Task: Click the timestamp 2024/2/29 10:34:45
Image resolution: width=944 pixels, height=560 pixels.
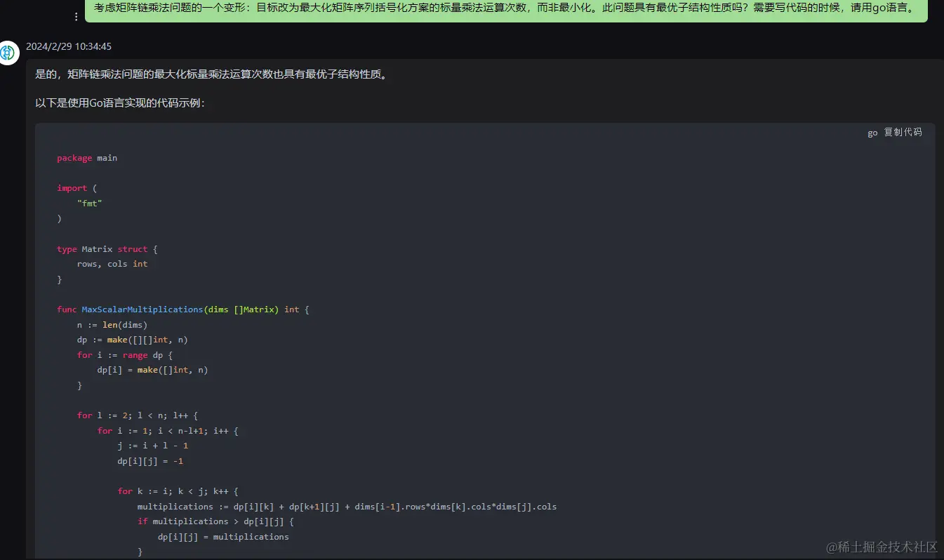Action: tap(69, 46)
